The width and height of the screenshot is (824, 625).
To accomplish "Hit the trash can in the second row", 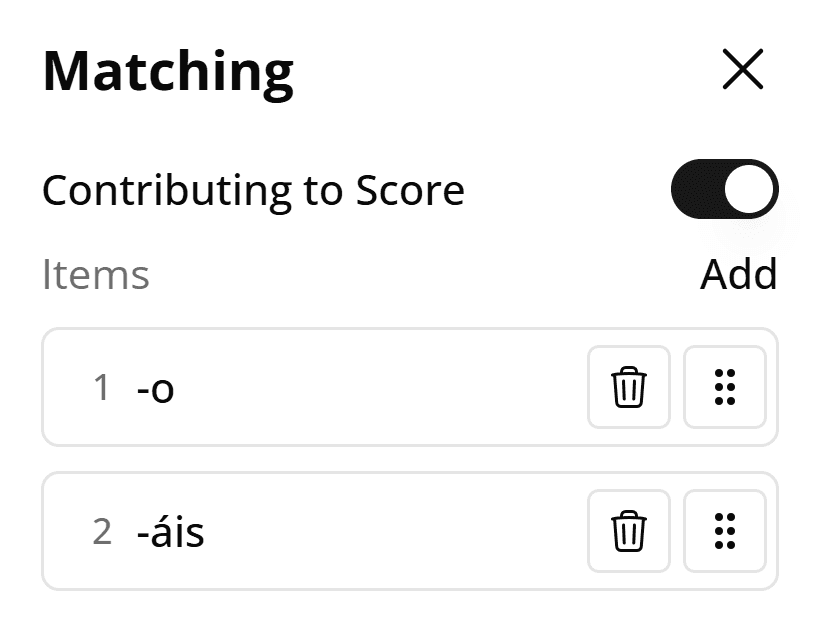I will point(629,531).
